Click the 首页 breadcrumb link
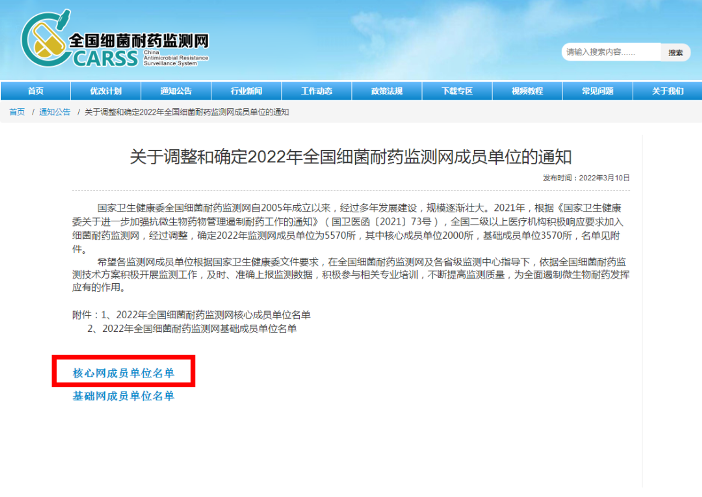Viewport: 702px width, 497px height. point(17,112)
